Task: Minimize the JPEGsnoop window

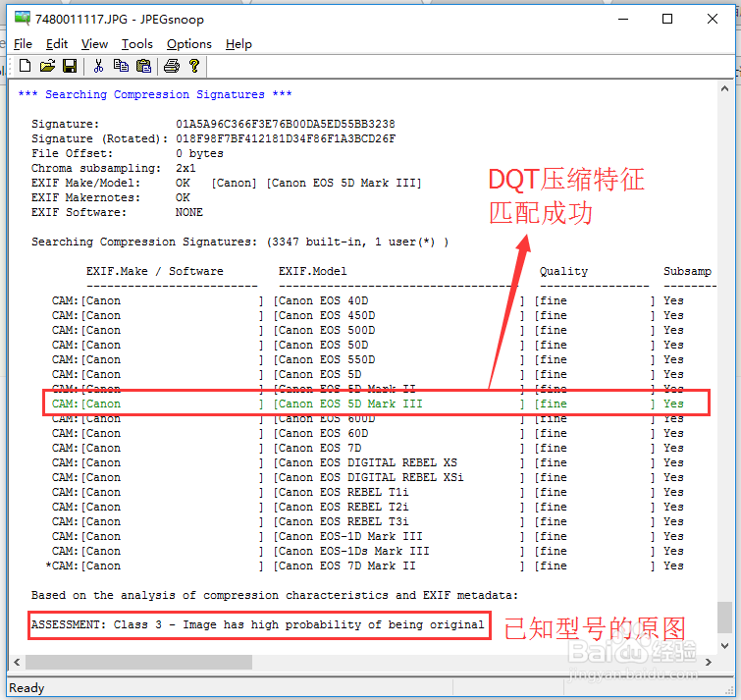Action: (x=623, y=19)
